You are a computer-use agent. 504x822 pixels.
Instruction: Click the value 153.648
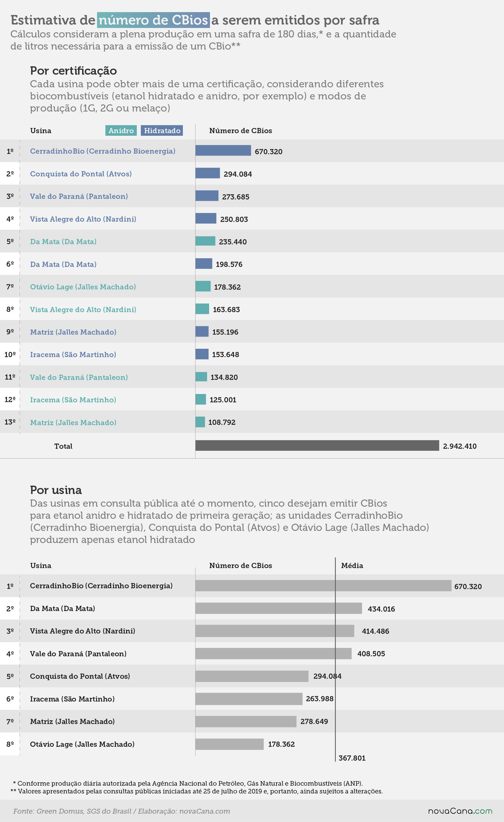tap(226, 354)
